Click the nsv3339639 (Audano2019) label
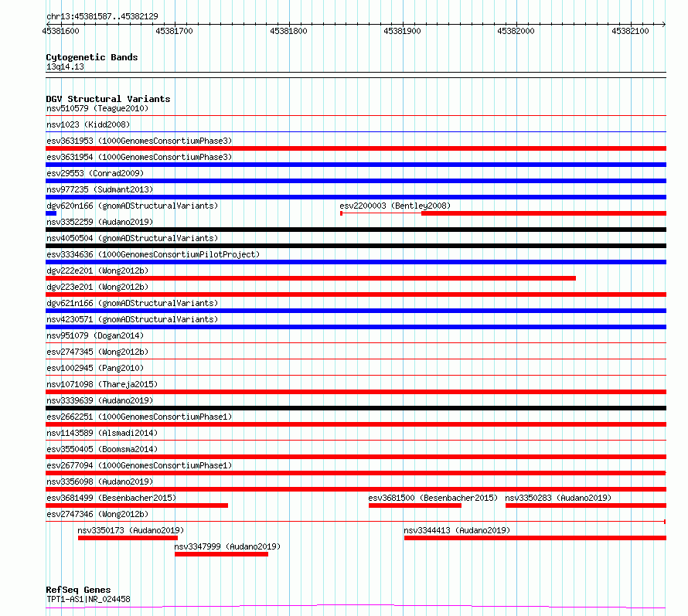This screenshot has height=616, width=688. coord(100,400)
